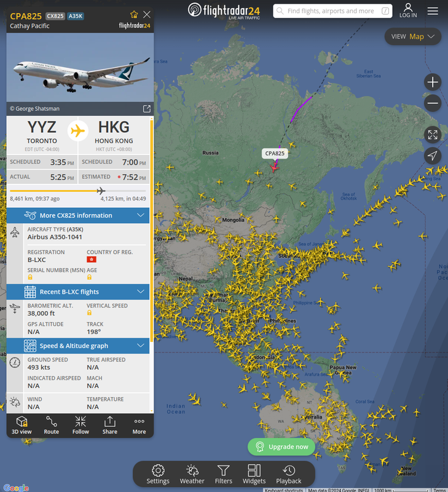Follow the CPA825 aircraft
This screenshot has width=448, height=492.
pyautogui.click(x=81, y=425)
